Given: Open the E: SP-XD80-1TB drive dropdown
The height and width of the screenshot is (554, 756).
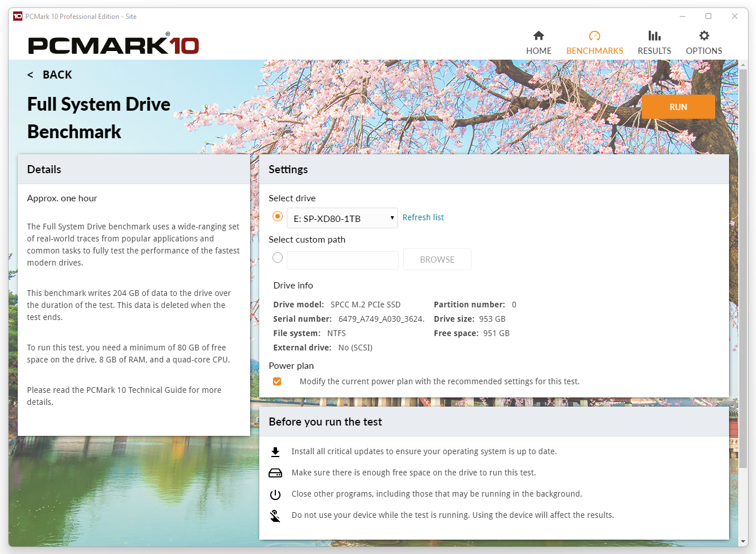Looking at the screenshot, I should 342,218.
